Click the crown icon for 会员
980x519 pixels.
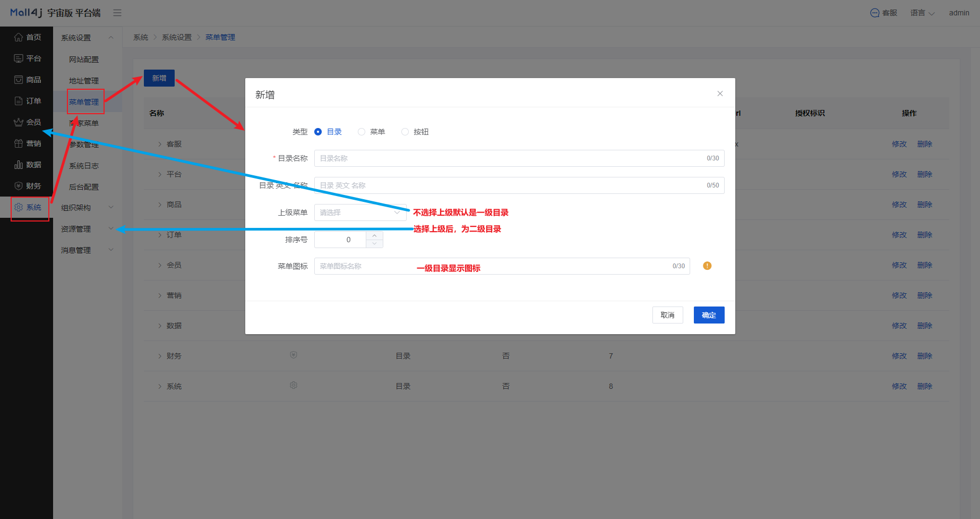click(19, 122)
